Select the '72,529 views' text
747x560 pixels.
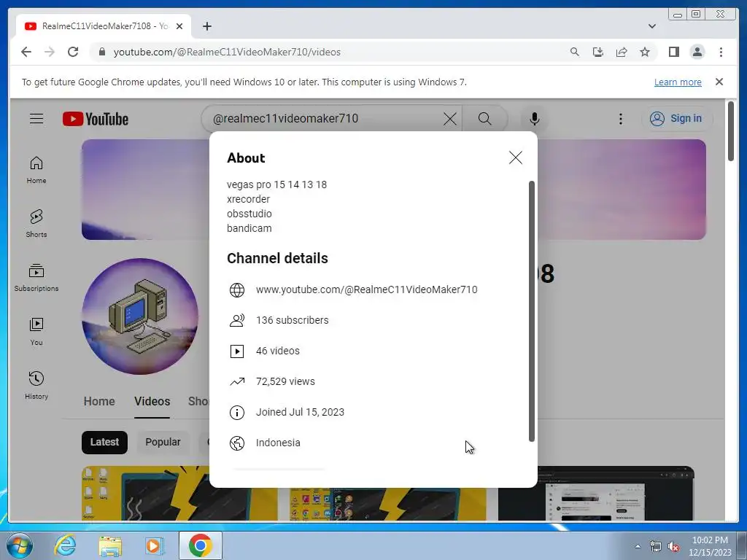click(x=285, y=381)
